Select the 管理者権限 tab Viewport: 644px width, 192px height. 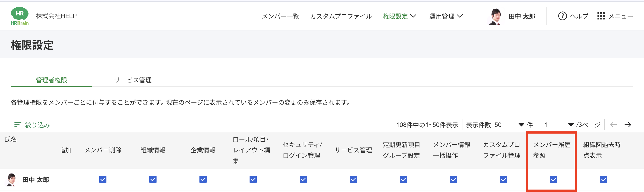pyautogui.click(x=51, y=80)
